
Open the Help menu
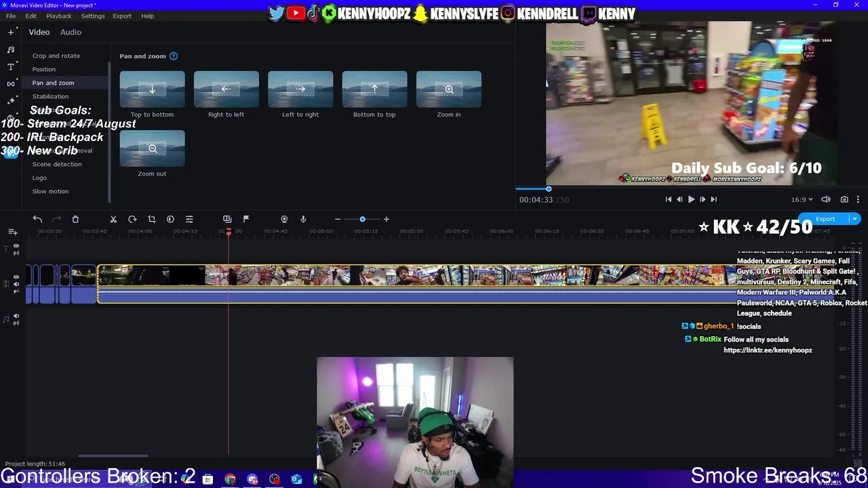coord(147,16)
